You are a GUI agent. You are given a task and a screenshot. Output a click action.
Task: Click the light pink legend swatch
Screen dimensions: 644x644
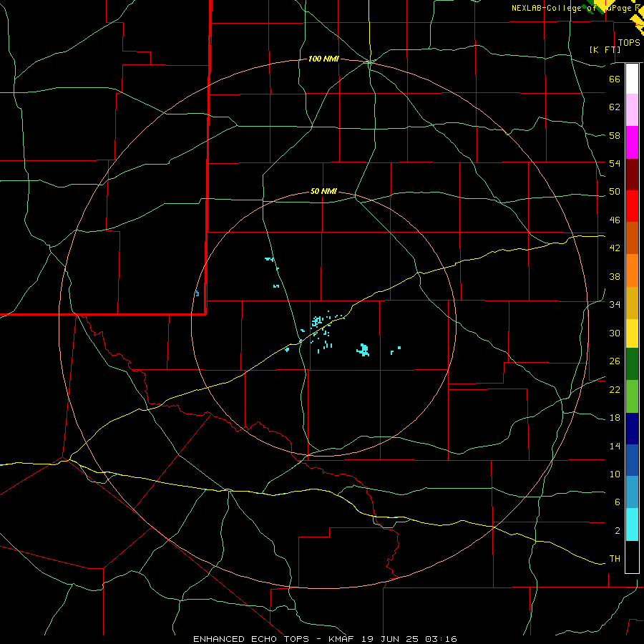pos(632,110)
